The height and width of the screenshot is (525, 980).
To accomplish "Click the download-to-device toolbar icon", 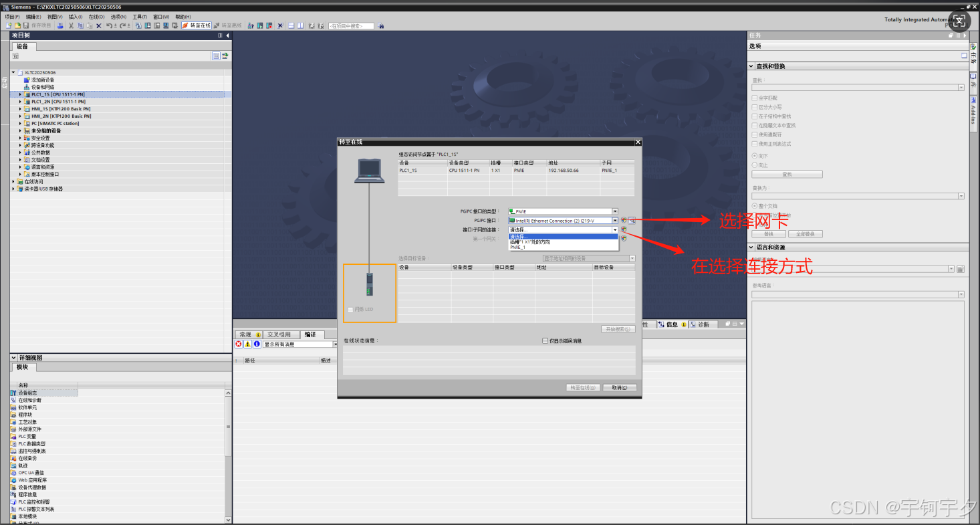I will point(148,25).
